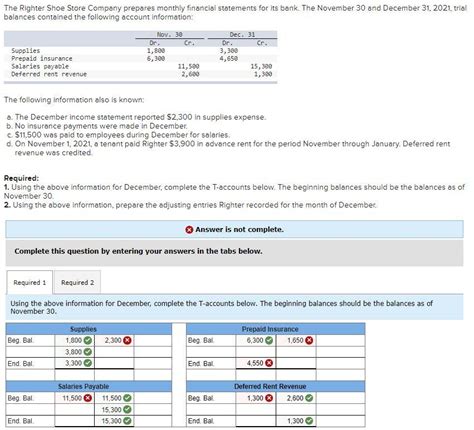Click red X icon beside Supplies 2,300

(x=127, y=340)
